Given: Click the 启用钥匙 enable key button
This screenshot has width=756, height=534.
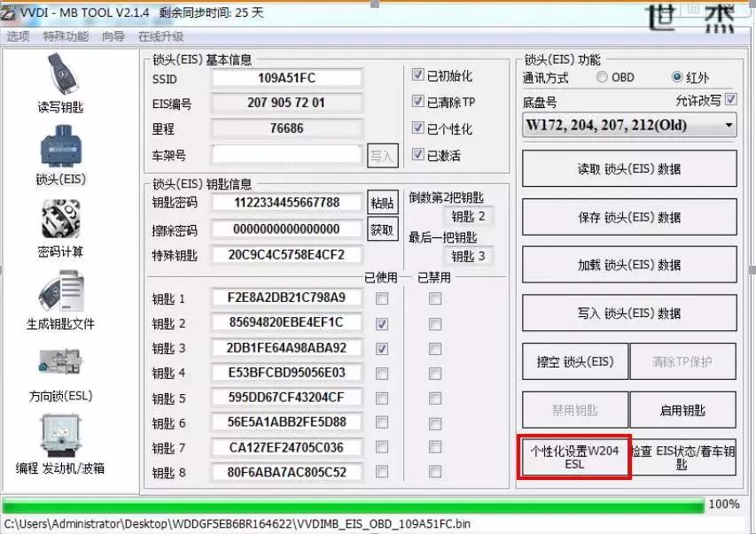Looking at the screenshot, I should coord(682,410).
